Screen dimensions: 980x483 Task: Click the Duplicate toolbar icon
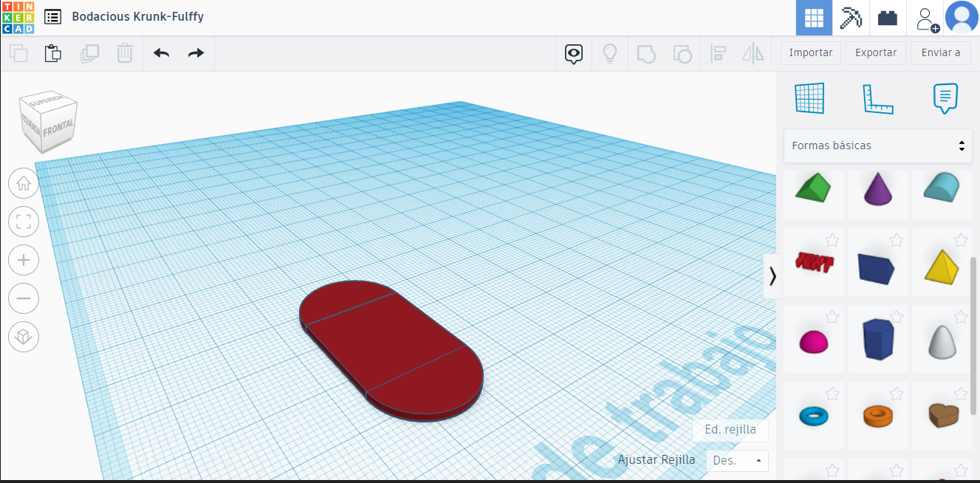point(89,53)
